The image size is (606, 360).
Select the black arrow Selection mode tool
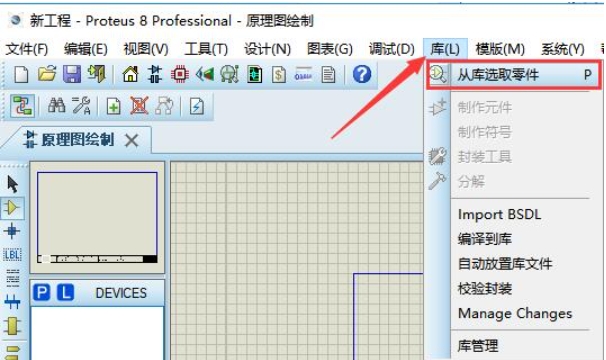(x=12, y=184)
